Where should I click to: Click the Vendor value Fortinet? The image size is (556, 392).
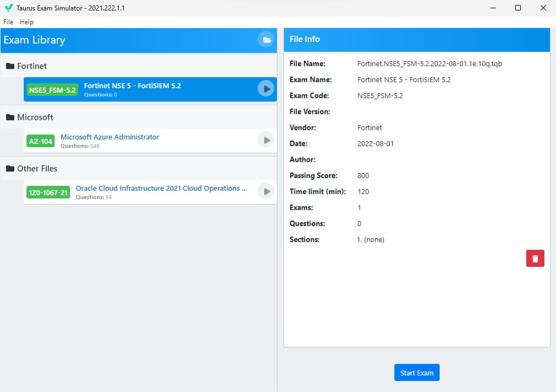tap(370, 127)
